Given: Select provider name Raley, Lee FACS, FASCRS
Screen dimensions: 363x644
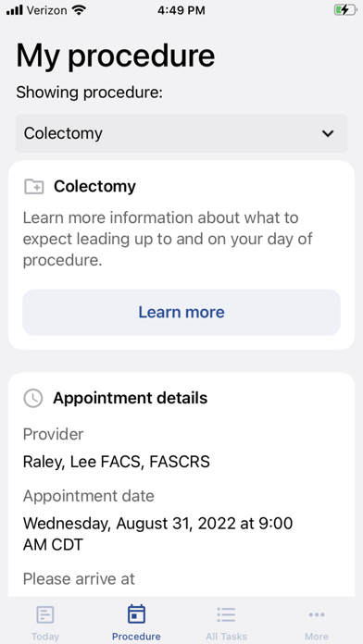Looking at the screenshot, I should (117, 462).
